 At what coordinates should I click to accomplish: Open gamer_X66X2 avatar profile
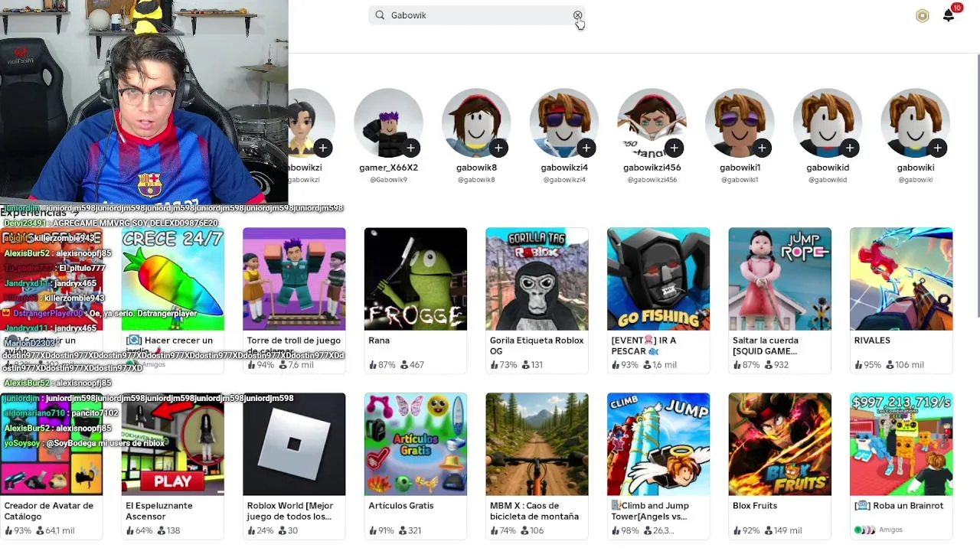[388, 123]
